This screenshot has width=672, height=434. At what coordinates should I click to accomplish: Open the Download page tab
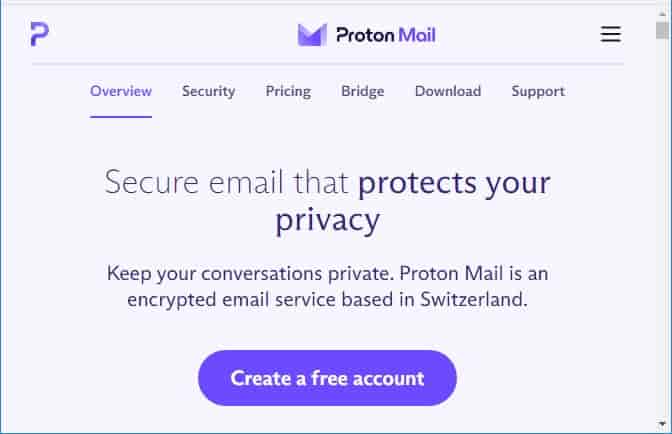pos(448,91)
